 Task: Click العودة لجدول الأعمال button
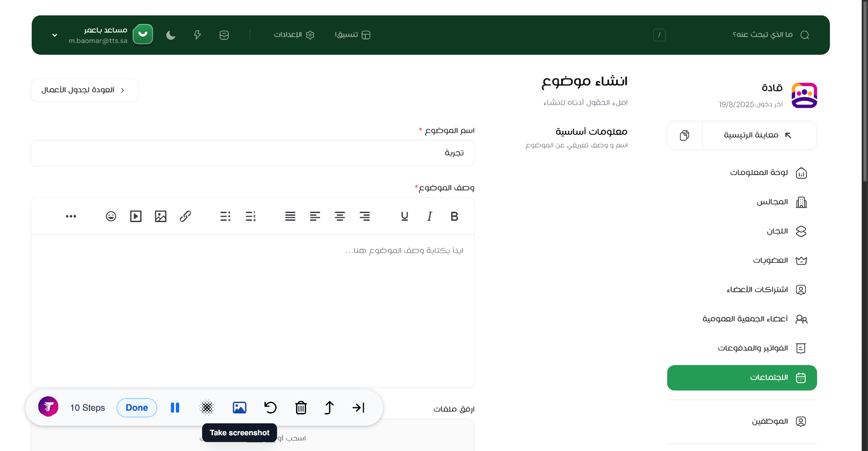pyautogui.click(x=84, y=90)
